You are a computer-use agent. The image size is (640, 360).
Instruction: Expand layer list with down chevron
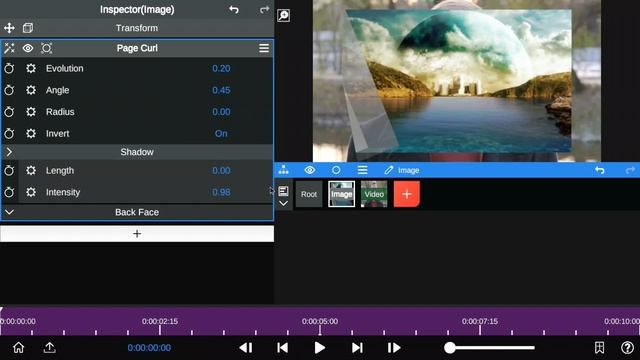click(x=283, y=203)
